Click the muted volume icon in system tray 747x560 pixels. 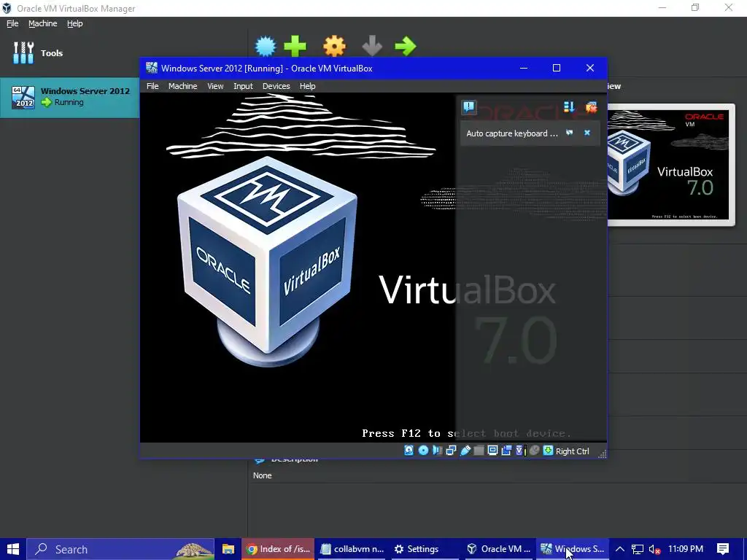coord(654,549)
